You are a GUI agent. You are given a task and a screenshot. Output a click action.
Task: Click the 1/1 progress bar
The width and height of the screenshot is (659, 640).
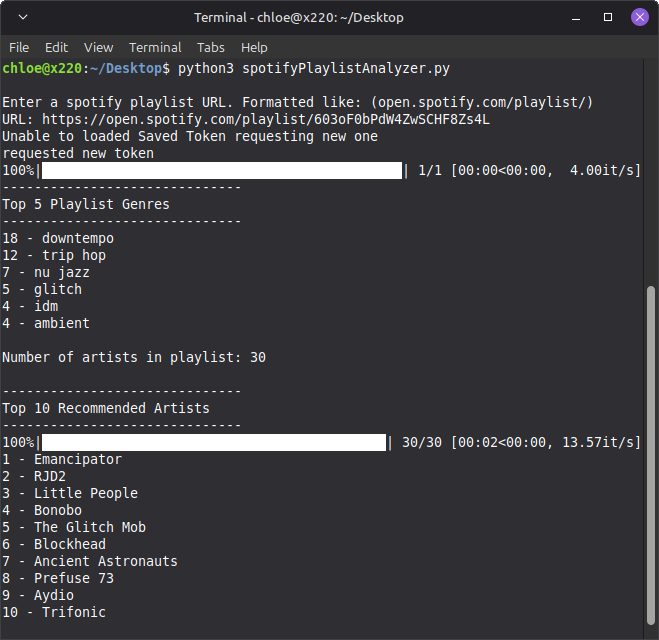click(222, 171)
